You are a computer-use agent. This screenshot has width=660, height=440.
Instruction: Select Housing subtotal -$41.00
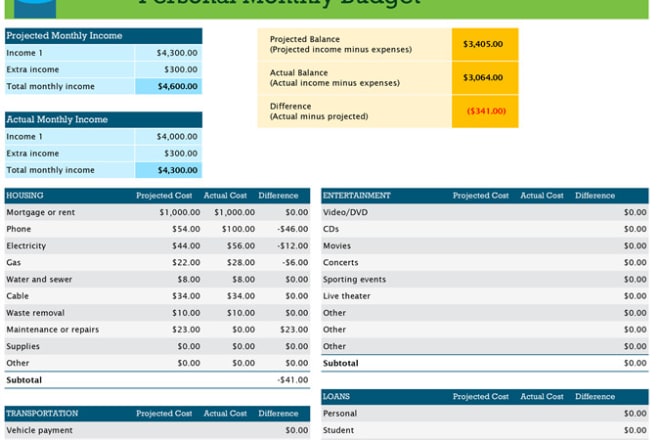pyautogui.click(x=293, y=380)
